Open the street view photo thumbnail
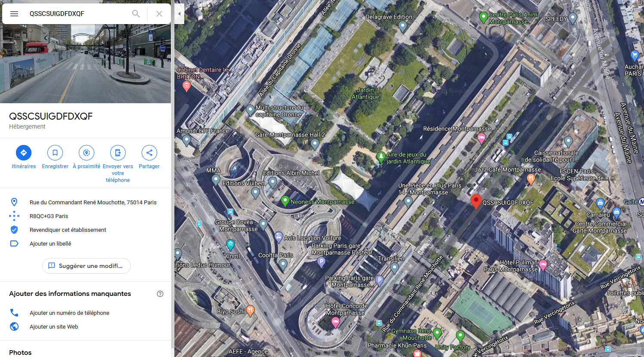This screenshot has height=357, width=644. coord(85,64)
